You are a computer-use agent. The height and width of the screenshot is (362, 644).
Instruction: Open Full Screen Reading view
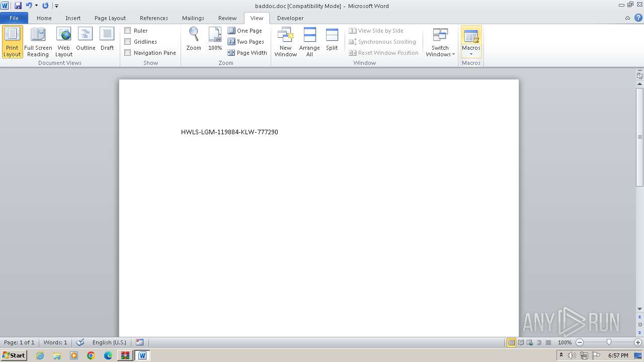(x=38, y=42)
